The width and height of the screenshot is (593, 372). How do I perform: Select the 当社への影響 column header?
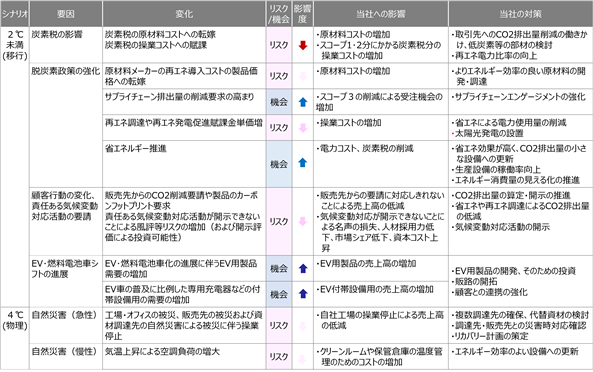381,14
